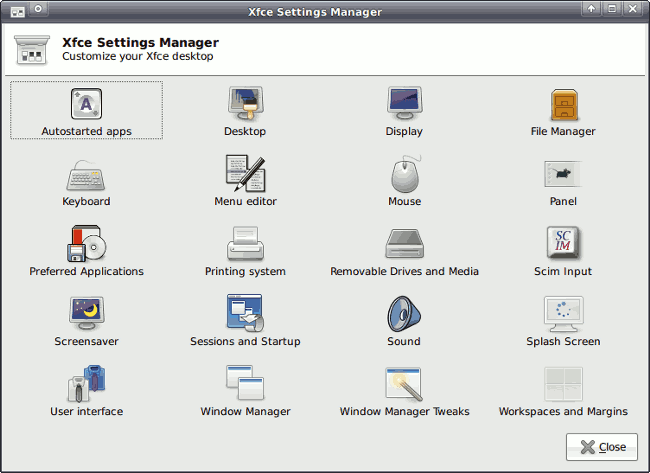Open the Mouse settings icon
Screen dimensions: 650x473
(x=405, y=174)
